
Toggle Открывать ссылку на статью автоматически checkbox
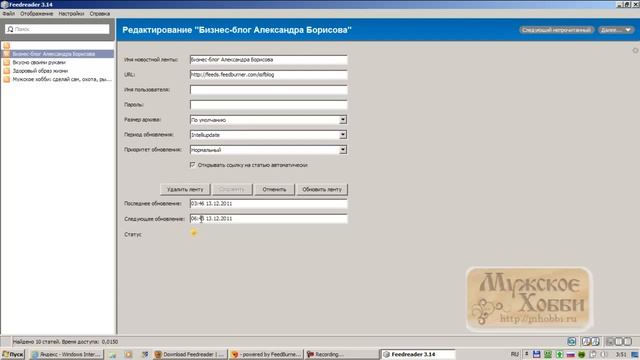point(193,165)
